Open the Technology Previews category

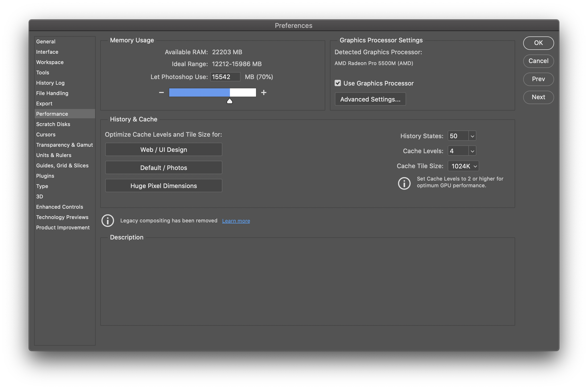tap(62, 217)
